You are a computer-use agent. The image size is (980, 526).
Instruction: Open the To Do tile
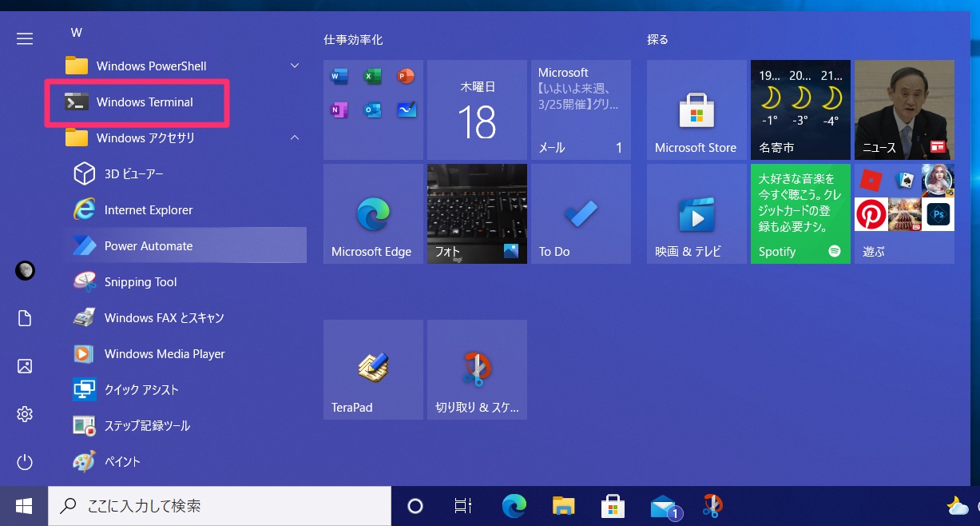click(x=581, y=213)
